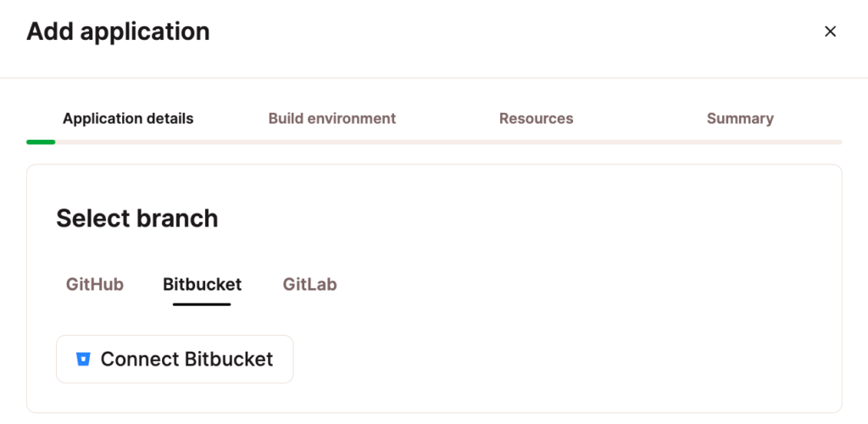
Task: Click the Connect Bitbucket button text label
Action: click(x=186, y=359)
